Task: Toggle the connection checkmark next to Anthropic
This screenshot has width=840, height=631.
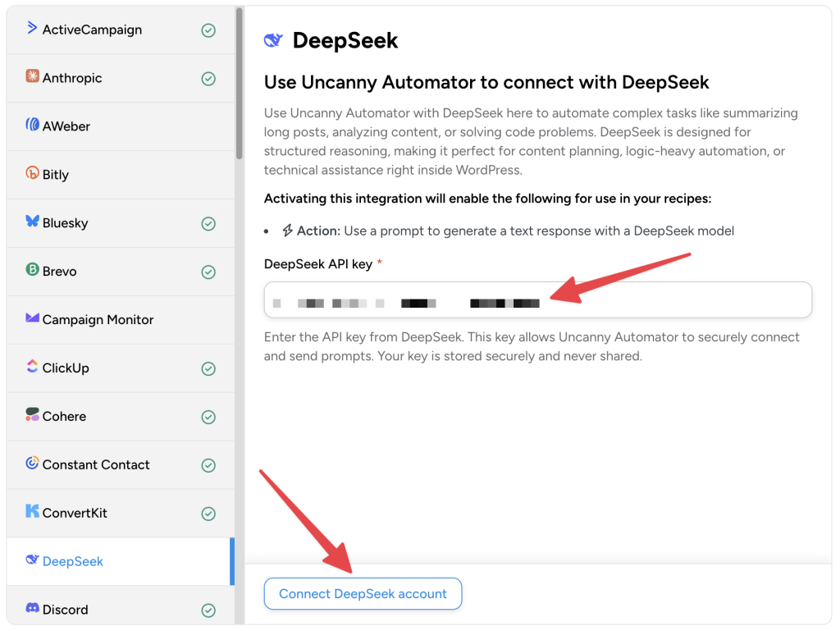Action: (208, 78)
